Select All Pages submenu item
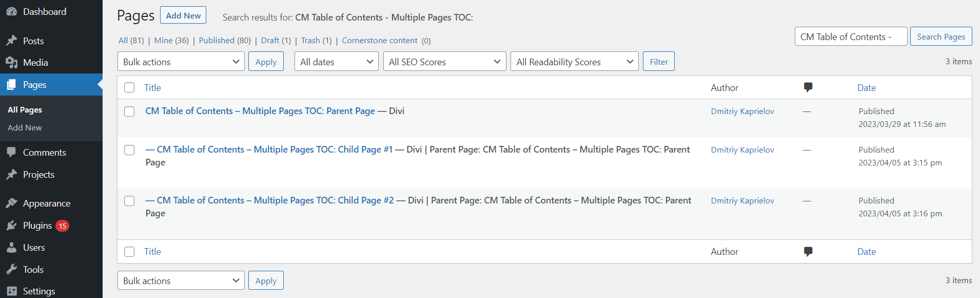The image size is (980, 298). [x=25, y=110]
